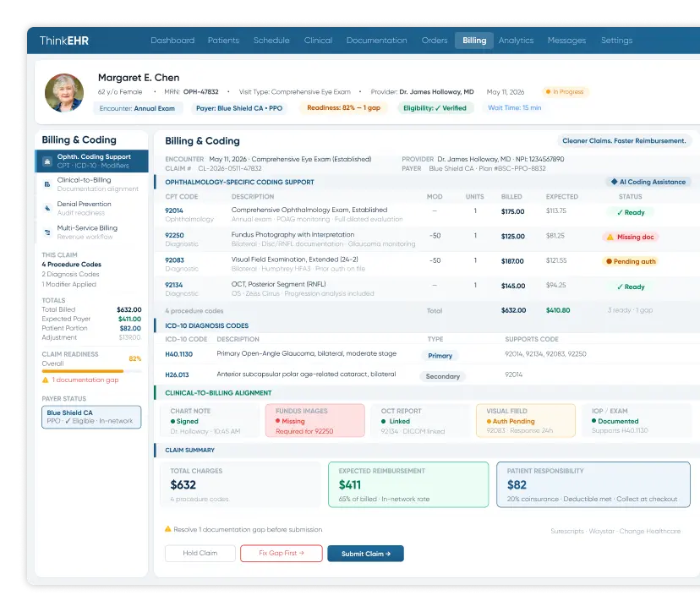700x612 pixels.
Task: Click the Multi-Service Billing sidebar icon
Action: (x=47, y=232)
